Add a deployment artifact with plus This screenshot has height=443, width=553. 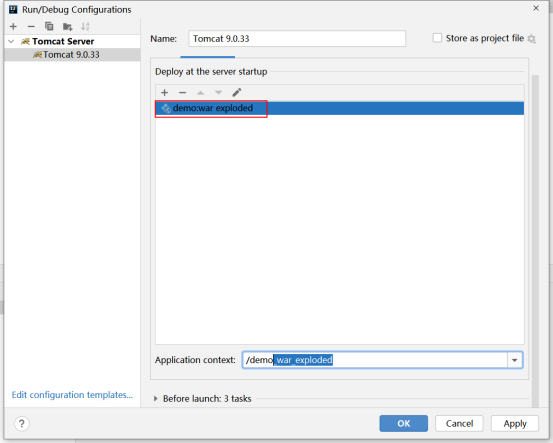click(164, 93)
